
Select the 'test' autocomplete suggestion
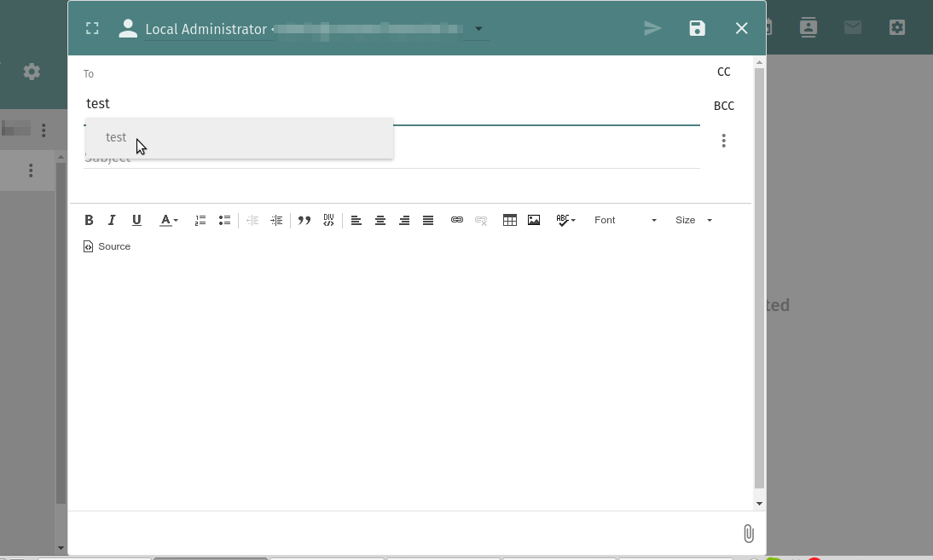tap(239, 138)
